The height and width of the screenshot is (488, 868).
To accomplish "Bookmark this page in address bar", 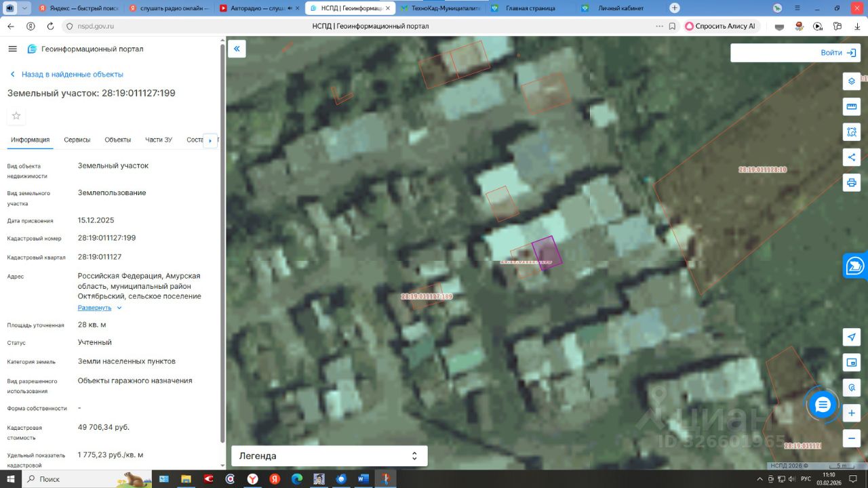I will [672, 26].
